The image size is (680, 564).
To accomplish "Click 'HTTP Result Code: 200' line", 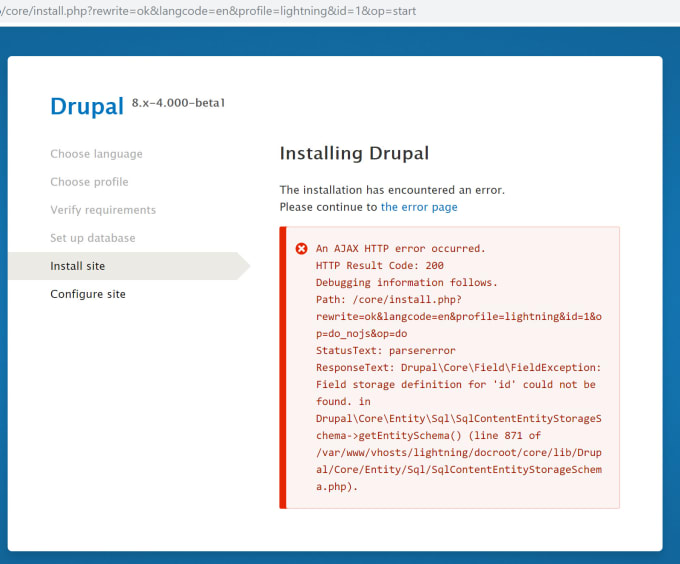I will [x=379, y=265].
